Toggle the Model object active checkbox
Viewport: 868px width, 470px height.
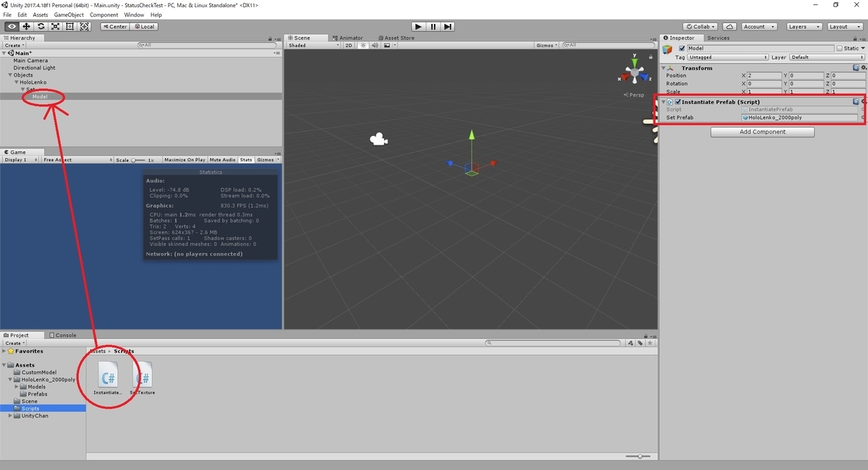tap(681, 48)
